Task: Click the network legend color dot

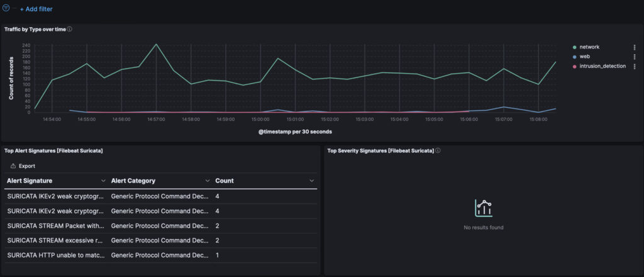Action: tap(574, 47)
